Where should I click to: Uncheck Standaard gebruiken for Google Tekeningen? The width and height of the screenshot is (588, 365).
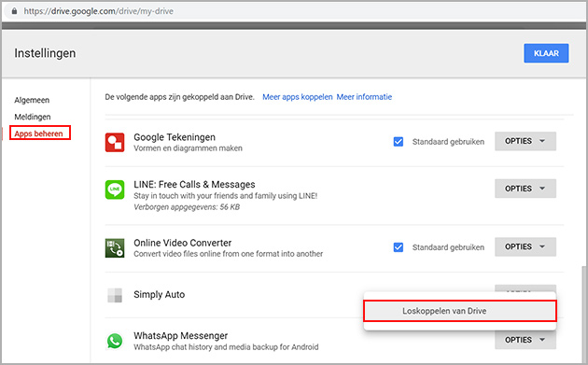[399, 141]
